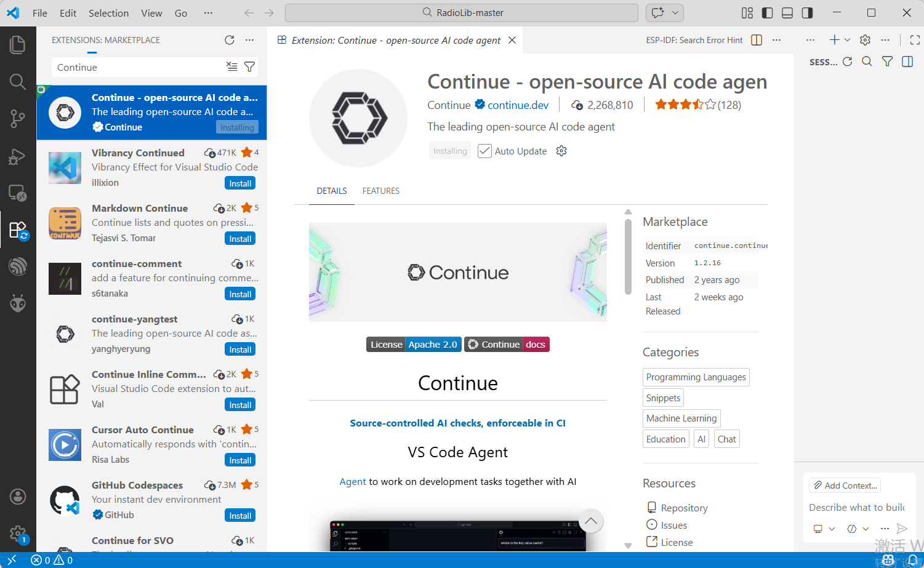924x568 pixels.
Task: Click Copilot status icon in status bar
Action: [888, 560]
